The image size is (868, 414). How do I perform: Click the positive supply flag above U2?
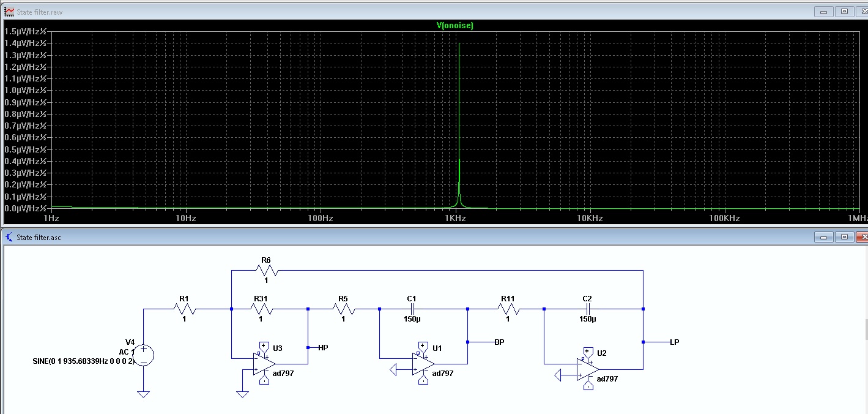pyautogui.click(x=588, y=353)
